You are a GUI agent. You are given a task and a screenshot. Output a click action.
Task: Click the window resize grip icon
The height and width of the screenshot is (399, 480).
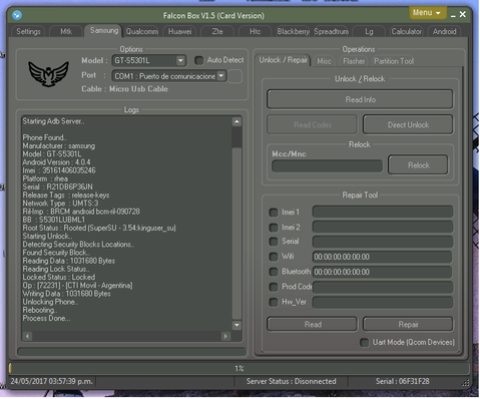point(466,383)
